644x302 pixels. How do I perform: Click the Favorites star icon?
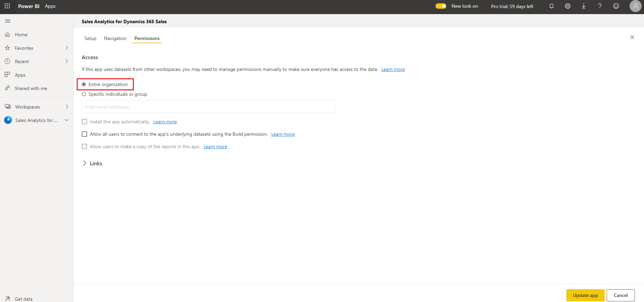pyautogui.click(x=7, y=48)
